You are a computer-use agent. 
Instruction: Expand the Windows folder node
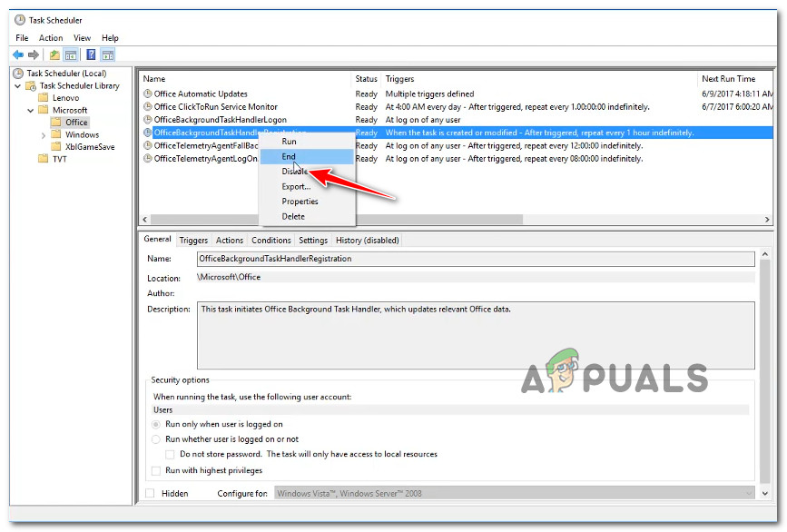44,135
